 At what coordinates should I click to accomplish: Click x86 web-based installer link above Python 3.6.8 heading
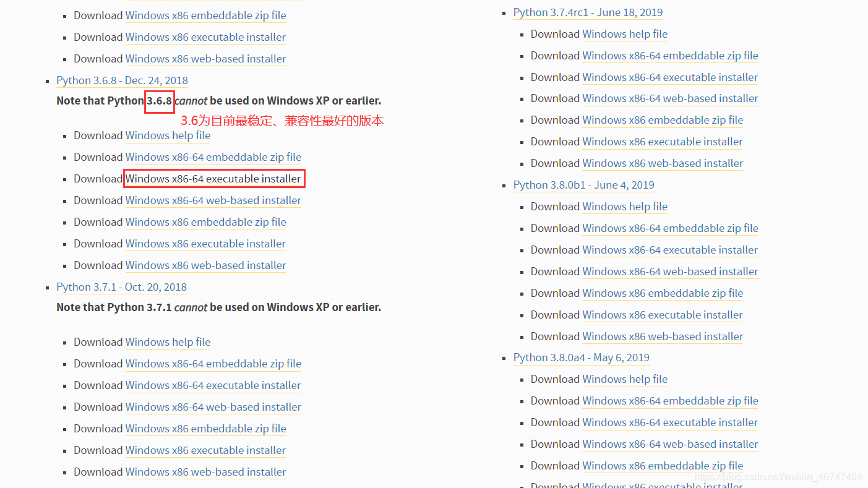pyautogui.click(x=206, y=59)
